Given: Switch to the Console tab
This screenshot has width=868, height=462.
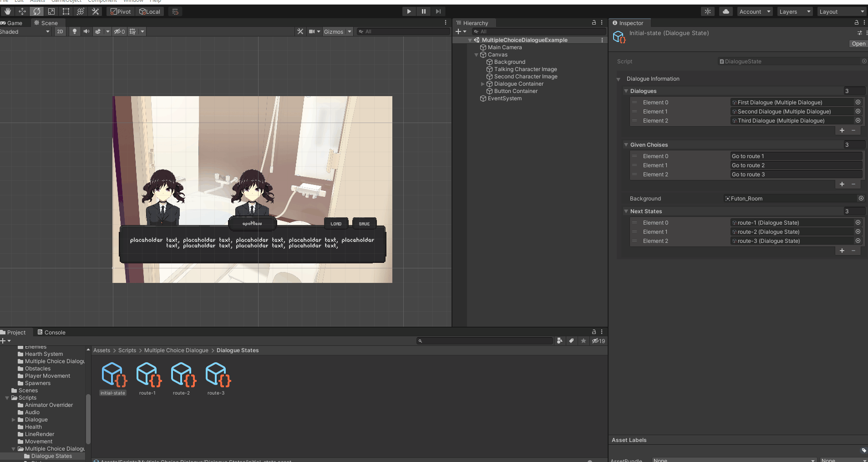Looking at the screenshot, I should point(51,332).
